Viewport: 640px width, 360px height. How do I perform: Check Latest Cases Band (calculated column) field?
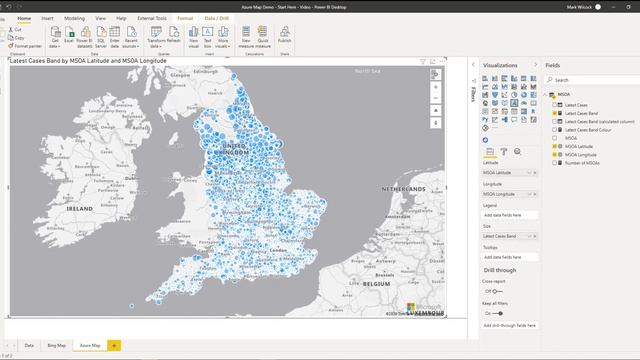coord(554,122)
